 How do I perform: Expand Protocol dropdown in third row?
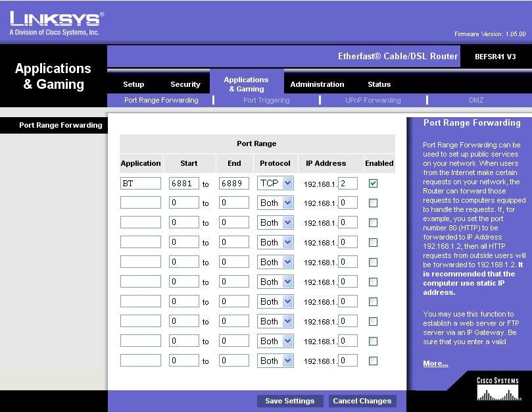(x=275, y=223)
